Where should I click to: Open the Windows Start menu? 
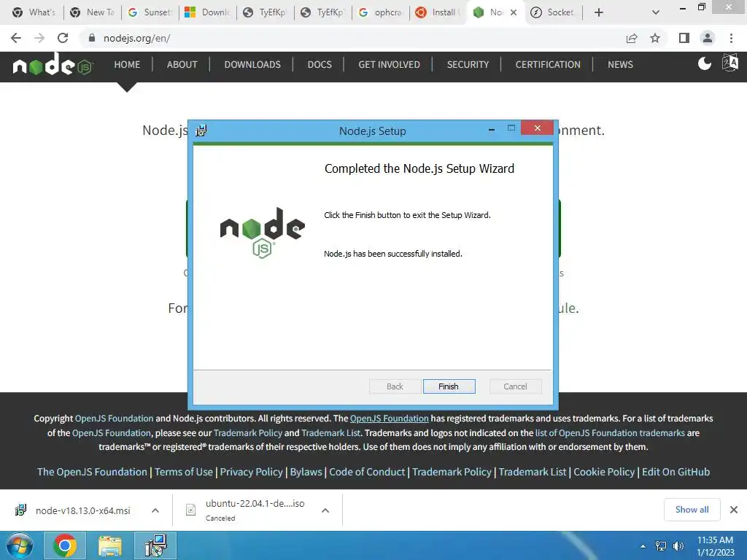click(20, 545)
